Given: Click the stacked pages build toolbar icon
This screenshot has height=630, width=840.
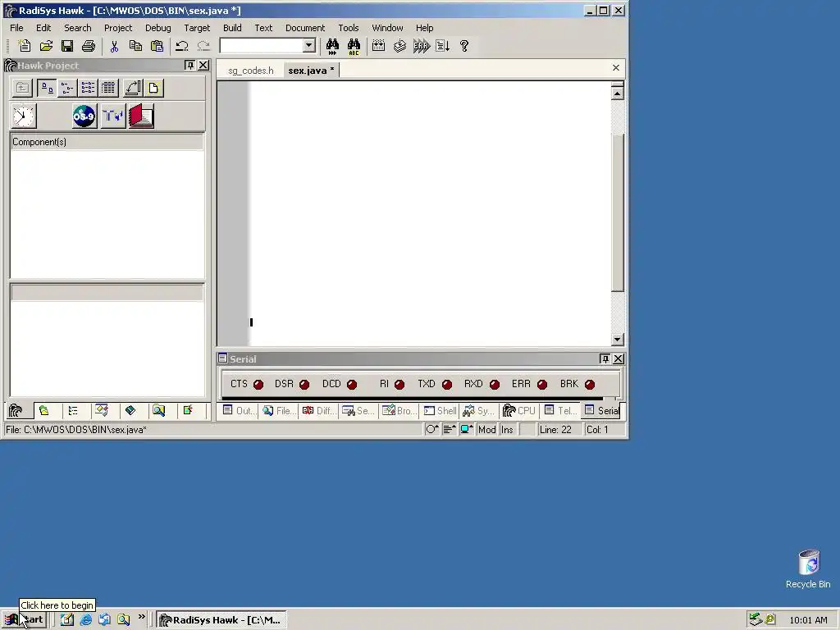Looking at the screenshot, I should [x=399, y=46].
